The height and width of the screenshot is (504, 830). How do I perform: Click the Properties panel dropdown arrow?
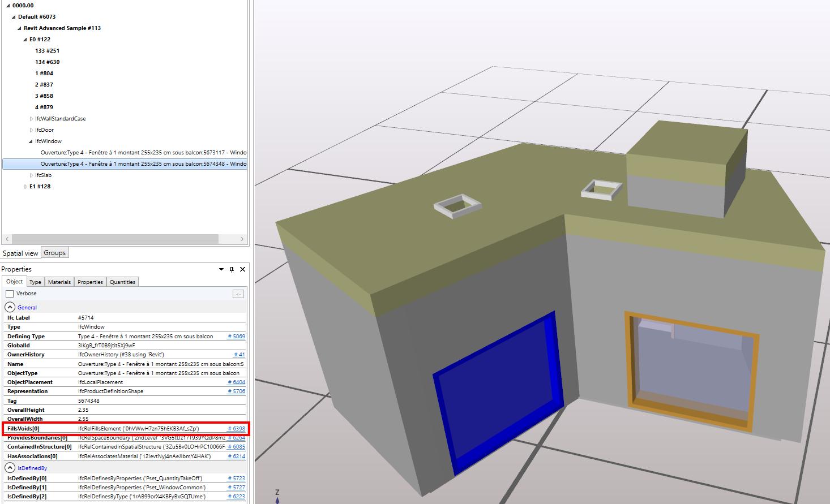221,269
